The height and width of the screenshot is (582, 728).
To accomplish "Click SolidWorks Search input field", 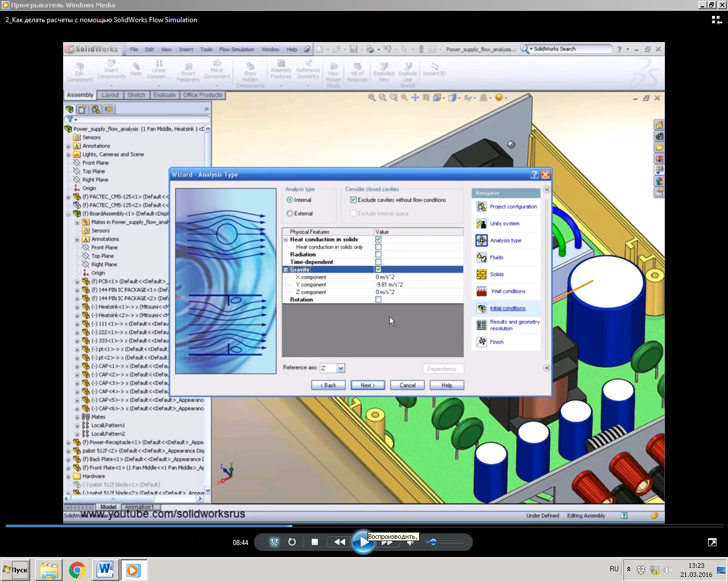I will coord(570,49).
